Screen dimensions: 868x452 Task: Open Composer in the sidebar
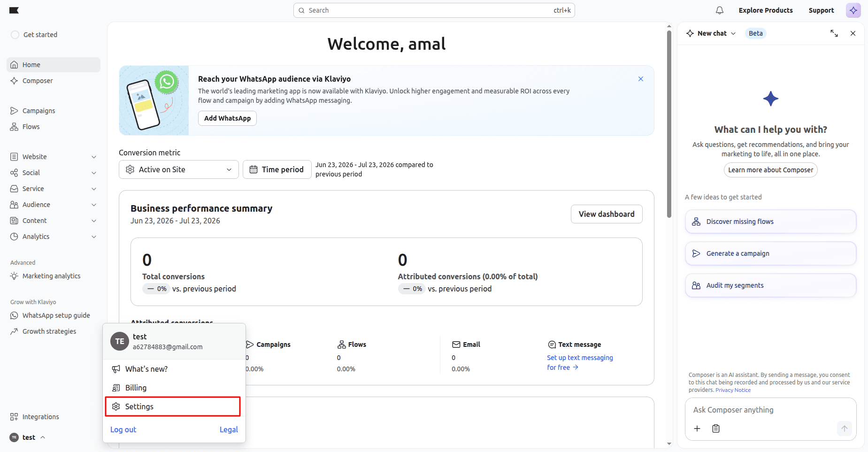[x=54, y=81]
